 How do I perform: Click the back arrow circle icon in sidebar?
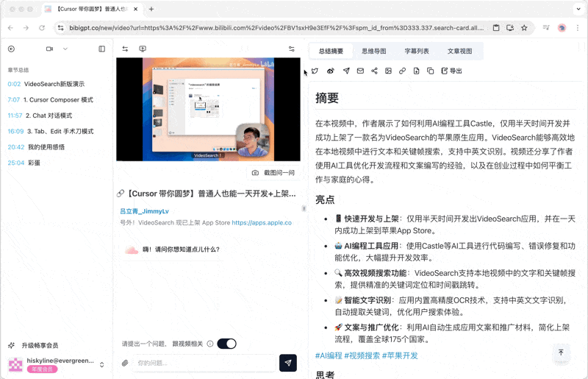pyautogui.click(x=11, y=49)
